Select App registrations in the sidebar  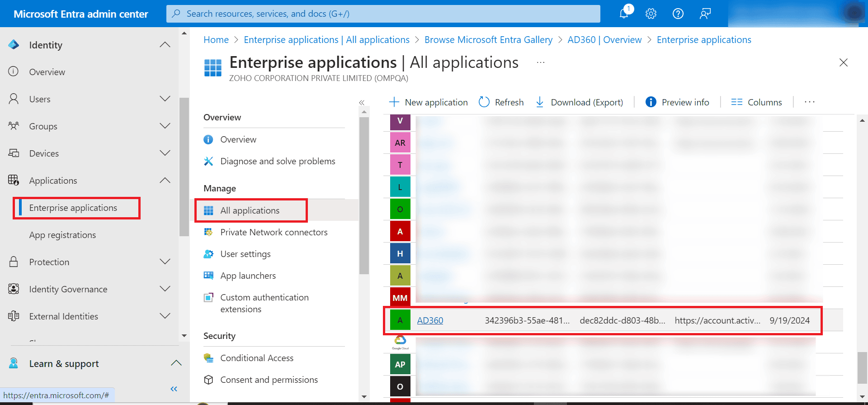point(62,235)
